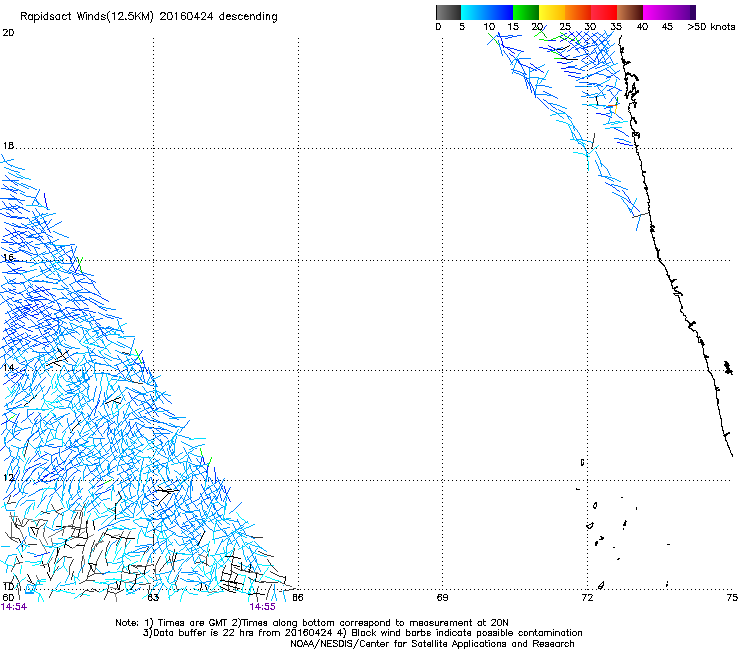Click the 'NOAA/NESDIS/Center for Satellite Applications' credit line
740x650 pixels.
[432, 644]
